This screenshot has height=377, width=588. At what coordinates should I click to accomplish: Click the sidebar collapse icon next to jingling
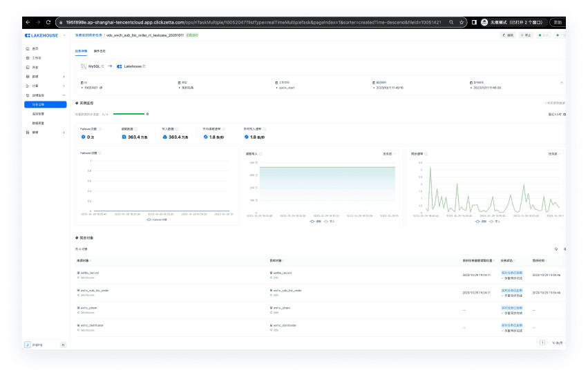click(63, 344)
